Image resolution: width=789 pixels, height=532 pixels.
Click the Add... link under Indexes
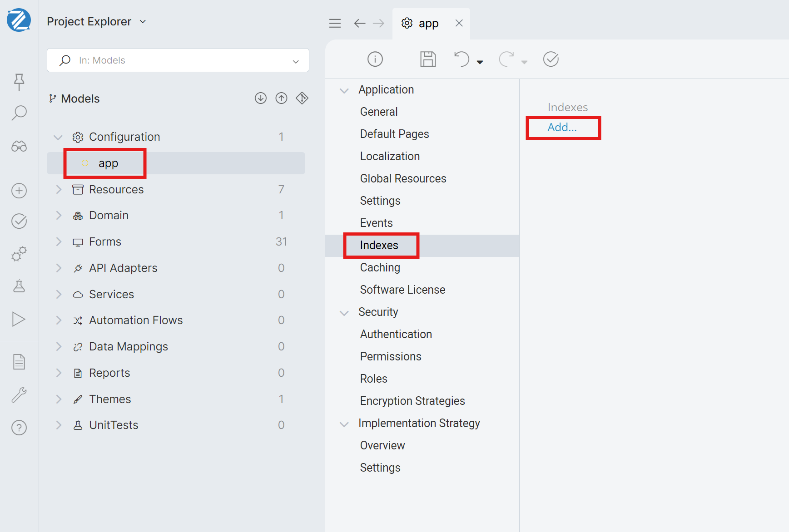(562, 128)
